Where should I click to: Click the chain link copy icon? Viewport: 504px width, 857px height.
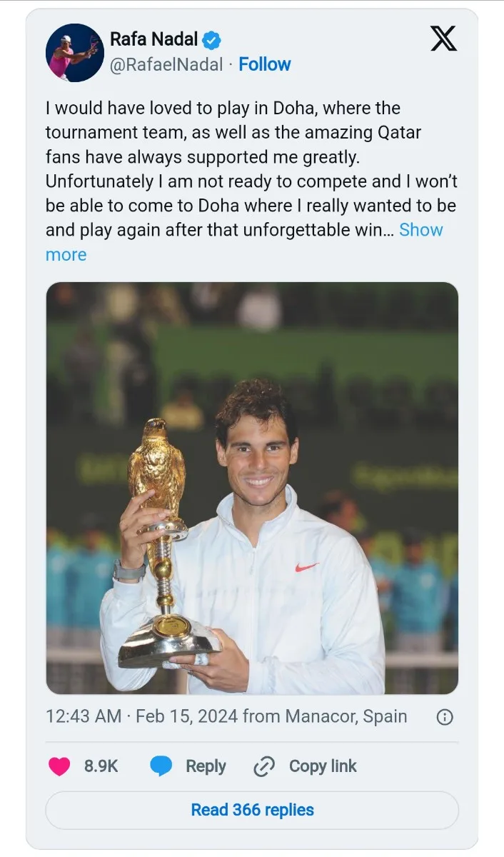point(264,766)
